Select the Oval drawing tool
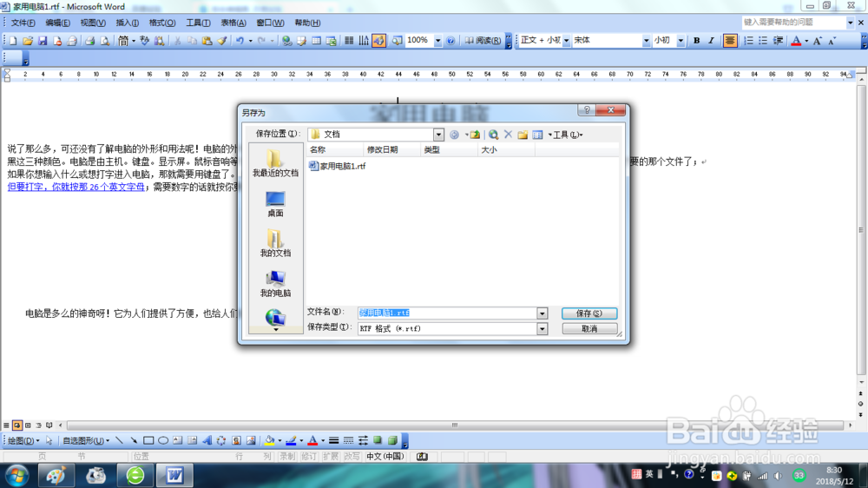Screen dimensions: 868x488 click(163, 441)
